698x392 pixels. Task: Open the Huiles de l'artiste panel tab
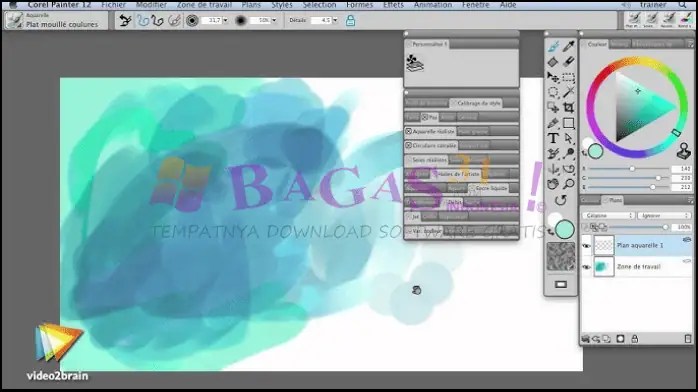[x=456, y=174]
